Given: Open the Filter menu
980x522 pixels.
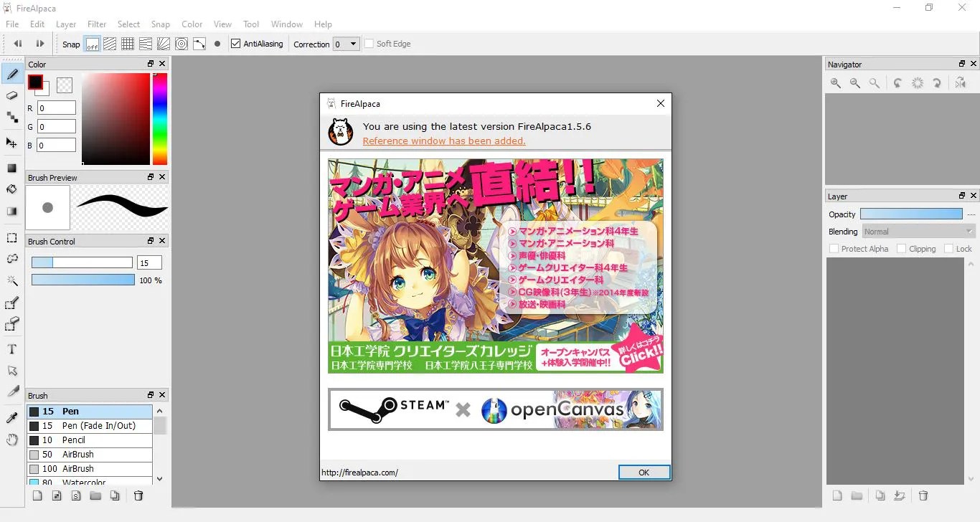Looking at the screenshot, I should click(97, 24).
